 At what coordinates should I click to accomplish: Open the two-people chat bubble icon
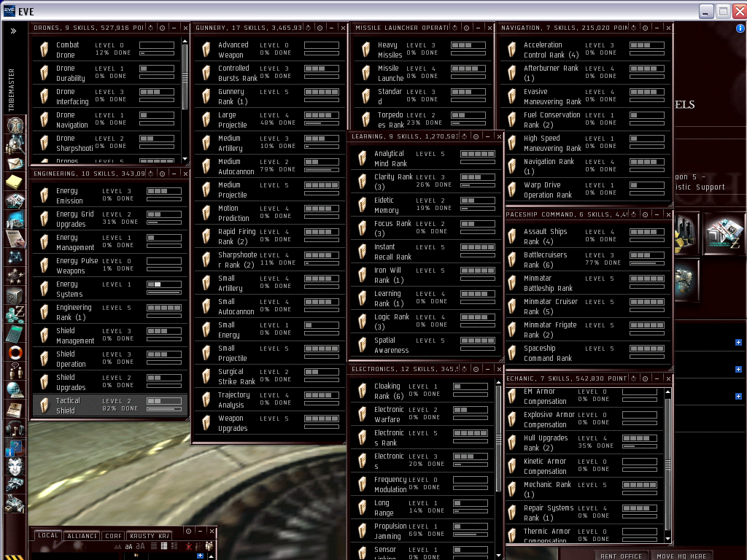15,371
